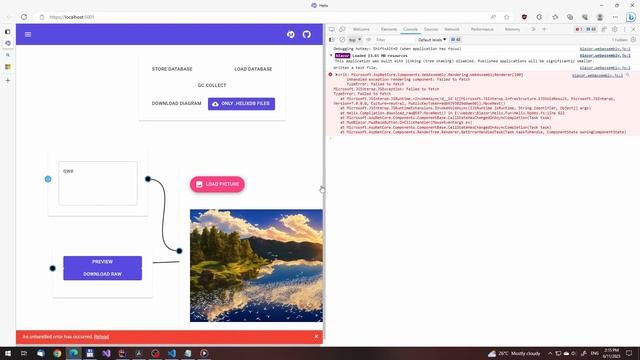640x360 pixels.
Task: Click the browser refresh icon
Action: coord(24,17)
